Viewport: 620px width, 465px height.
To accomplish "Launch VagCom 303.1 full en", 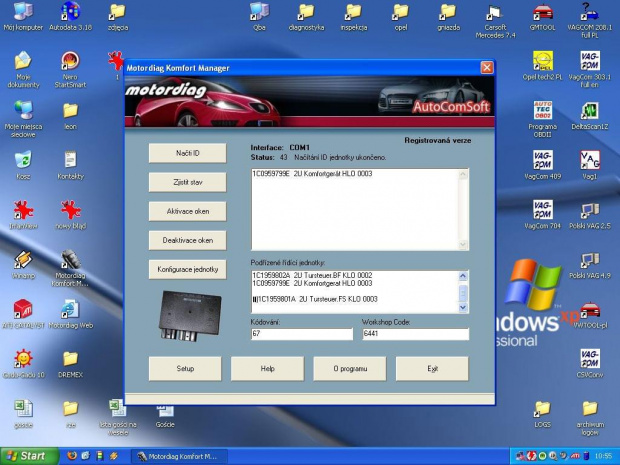I will coord(590,70).
